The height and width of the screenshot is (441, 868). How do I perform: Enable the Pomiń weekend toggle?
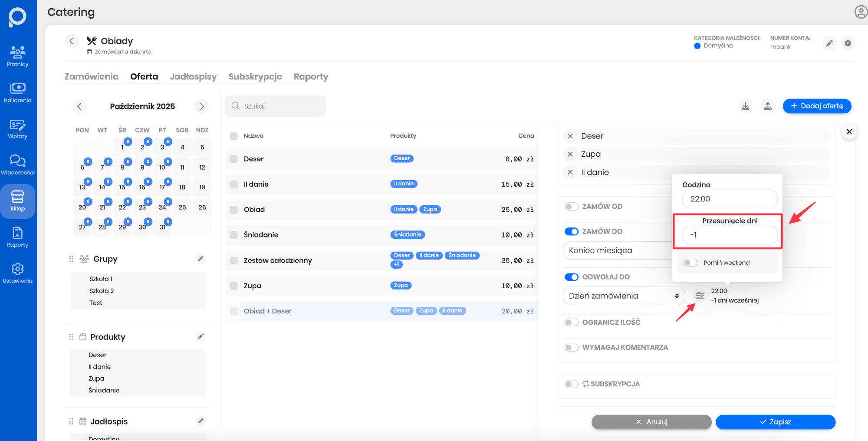point(690,263)
